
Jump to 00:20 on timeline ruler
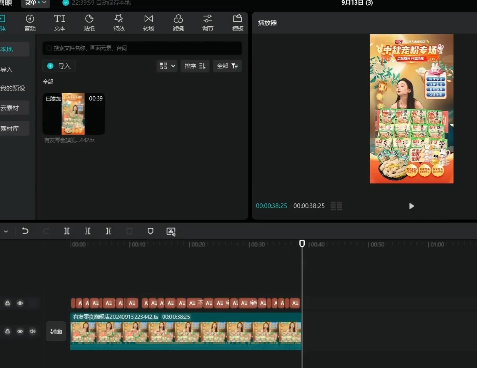click(x=197, y=244)
